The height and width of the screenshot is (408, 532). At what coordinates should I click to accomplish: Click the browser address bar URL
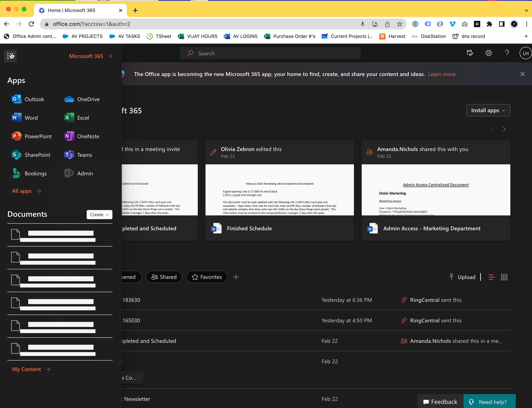pos(91,24)
